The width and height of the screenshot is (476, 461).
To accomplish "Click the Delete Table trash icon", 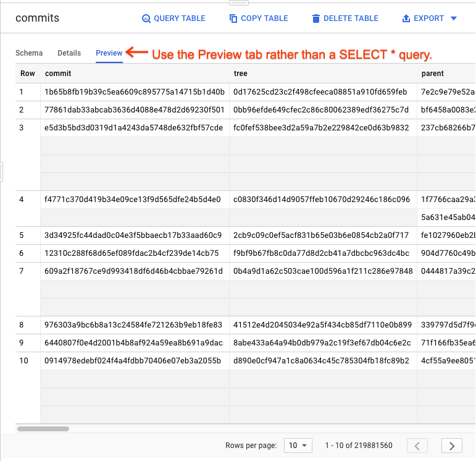I will pyautogui.click(x=316, y=19).
